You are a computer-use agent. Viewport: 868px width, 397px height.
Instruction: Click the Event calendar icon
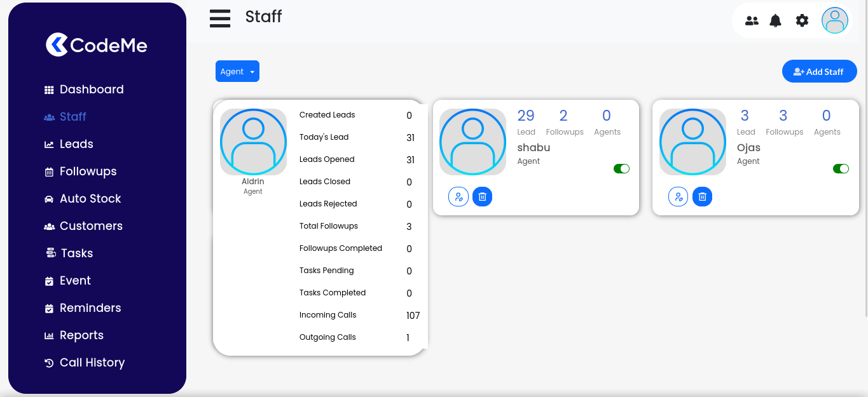(49, 281)
